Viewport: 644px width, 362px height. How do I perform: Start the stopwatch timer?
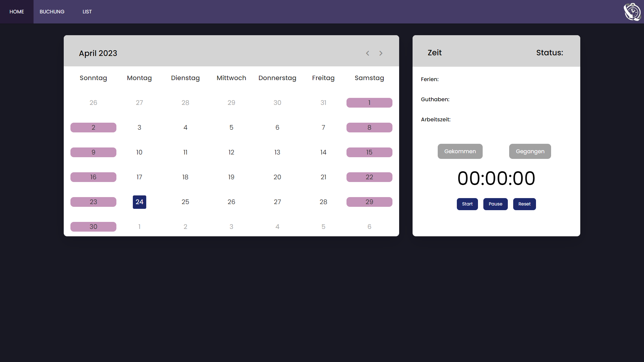point(467,204)
